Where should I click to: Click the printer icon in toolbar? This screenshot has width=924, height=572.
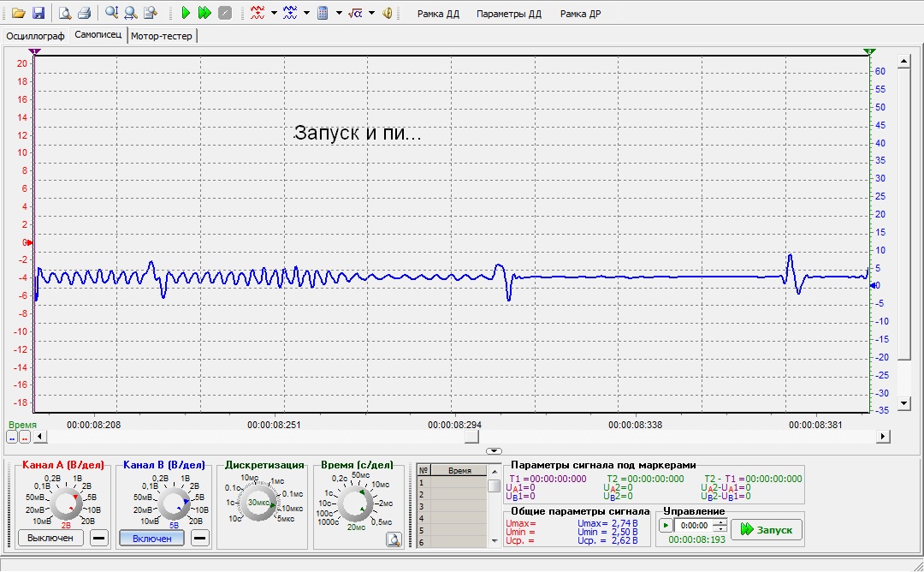point(84,13)
